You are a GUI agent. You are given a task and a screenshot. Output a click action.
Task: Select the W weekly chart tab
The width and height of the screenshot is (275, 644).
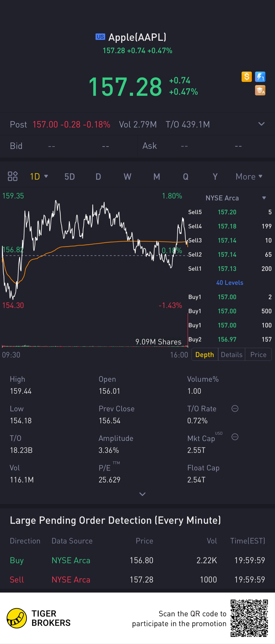click(x=127, y=177)
